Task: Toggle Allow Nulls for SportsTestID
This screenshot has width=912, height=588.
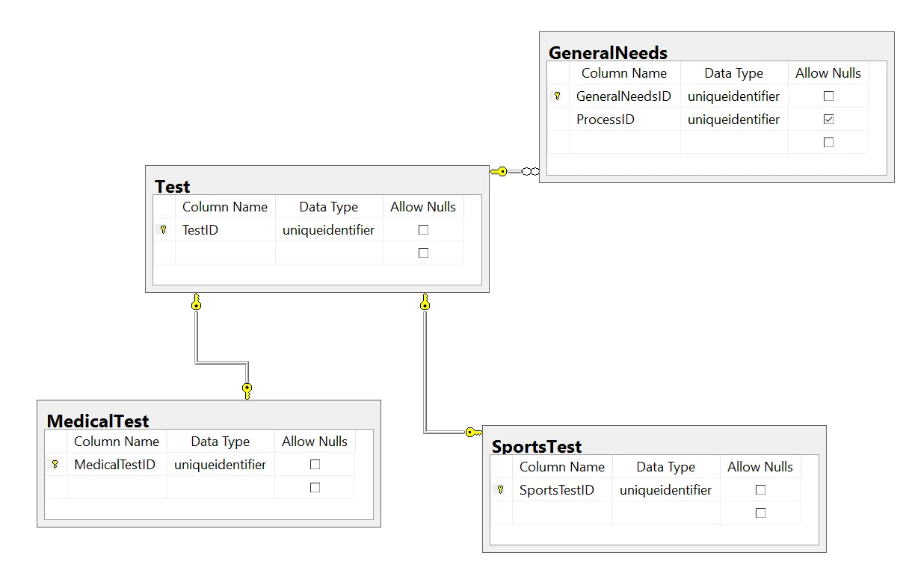Action: [760, 490]
